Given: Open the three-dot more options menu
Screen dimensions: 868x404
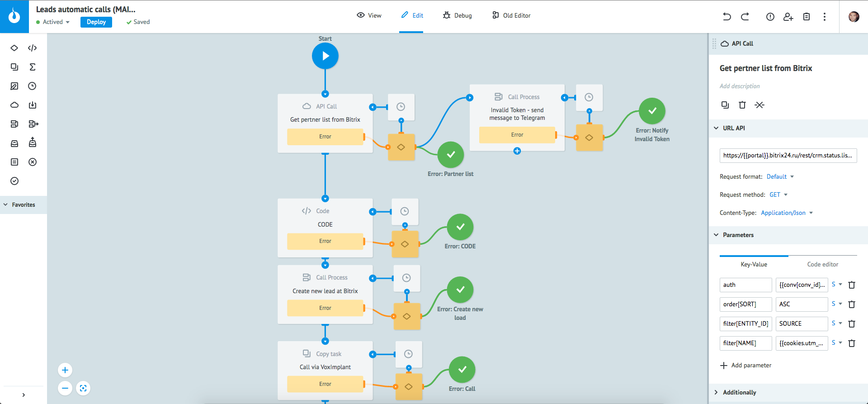Looking at the screenshot, I should click(x=825, y=17).
